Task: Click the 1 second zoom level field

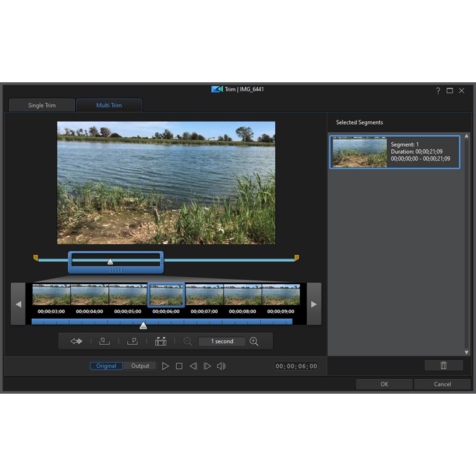Action: pyautogui.click(x=222, y=341)
